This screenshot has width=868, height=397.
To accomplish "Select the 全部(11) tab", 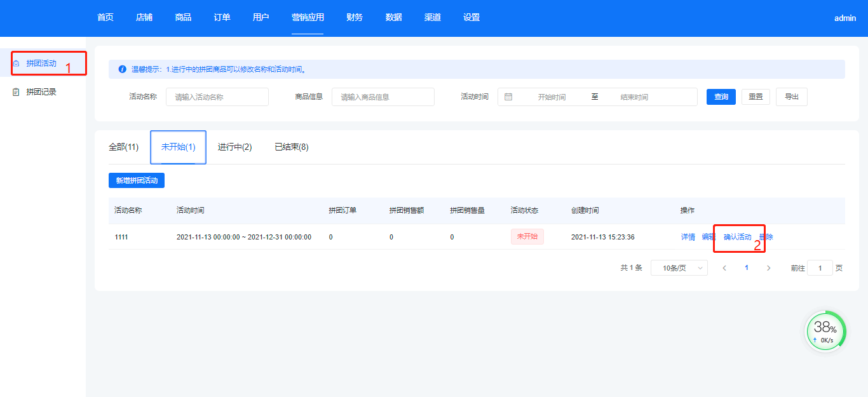I will [123, 147].
